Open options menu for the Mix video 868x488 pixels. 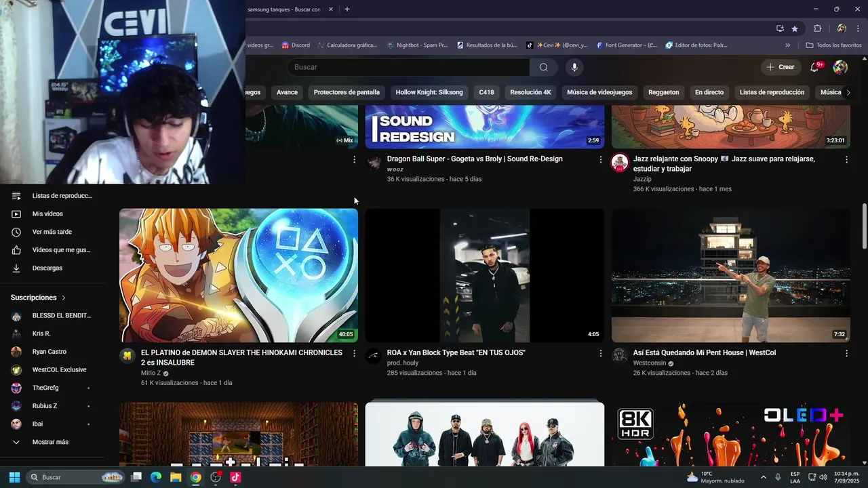[x=354, y=159]
